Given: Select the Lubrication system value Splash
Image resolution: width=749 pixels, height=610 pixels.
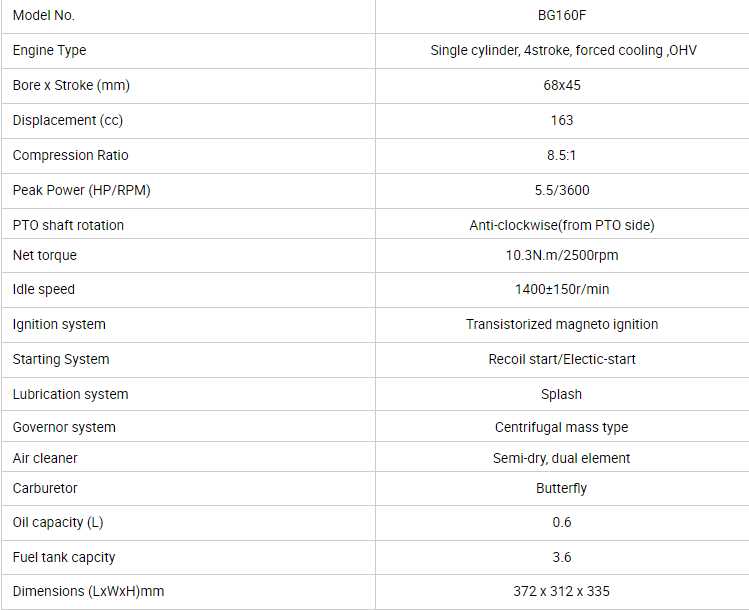Looking at the screenshot, I should 561,394.
